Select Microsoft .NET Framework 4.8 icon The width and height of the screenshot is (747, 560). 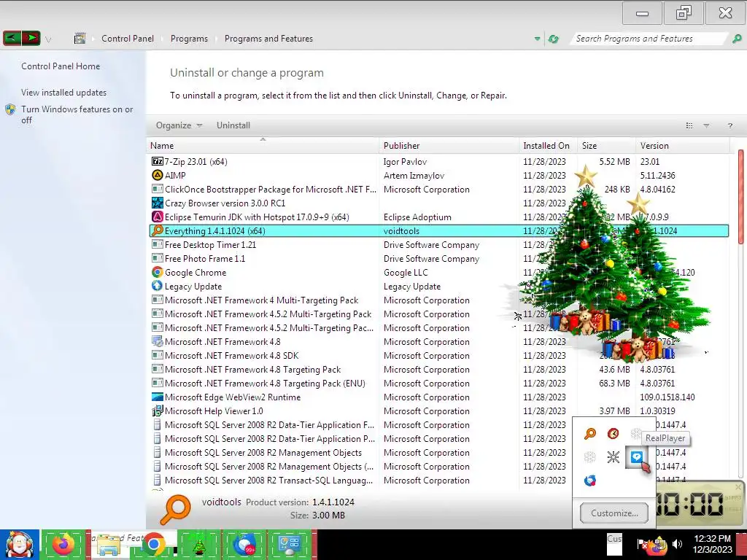pyautogui.click(x=158, y=341)
